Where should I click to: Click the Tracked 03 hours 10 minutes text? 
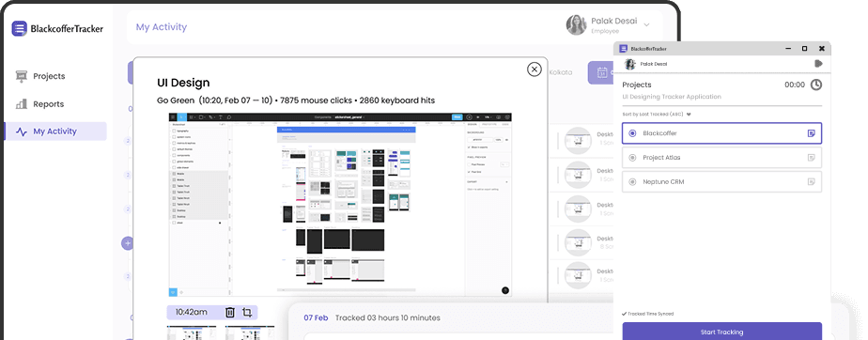pyautogui.click(x=387, y=317)
